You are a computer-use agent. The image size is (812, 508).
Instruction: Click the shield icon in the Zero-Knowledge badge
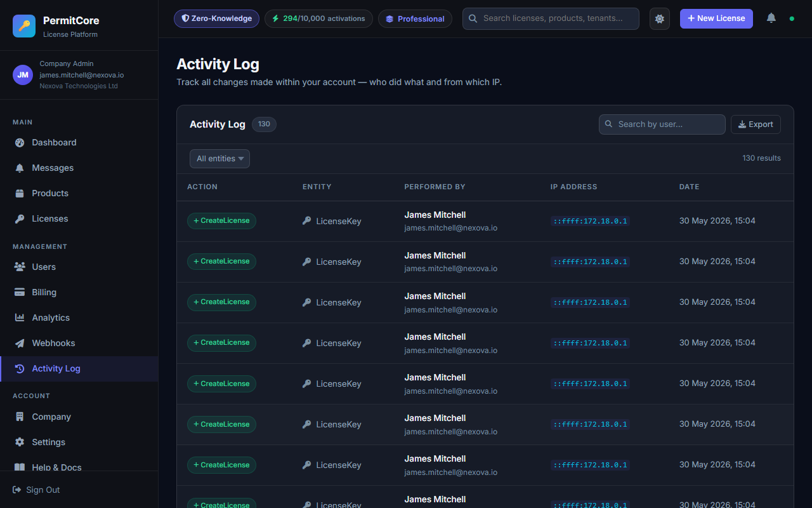point(186,18)
